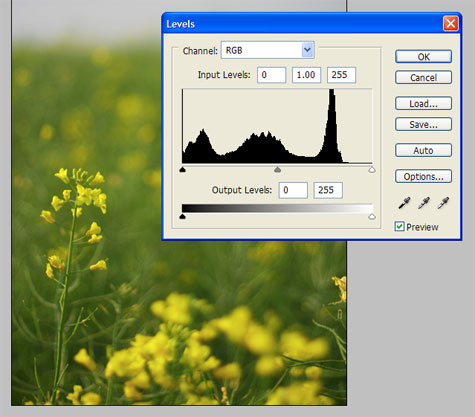Click the black input shadow slider triangle

[x=182, y=170]
